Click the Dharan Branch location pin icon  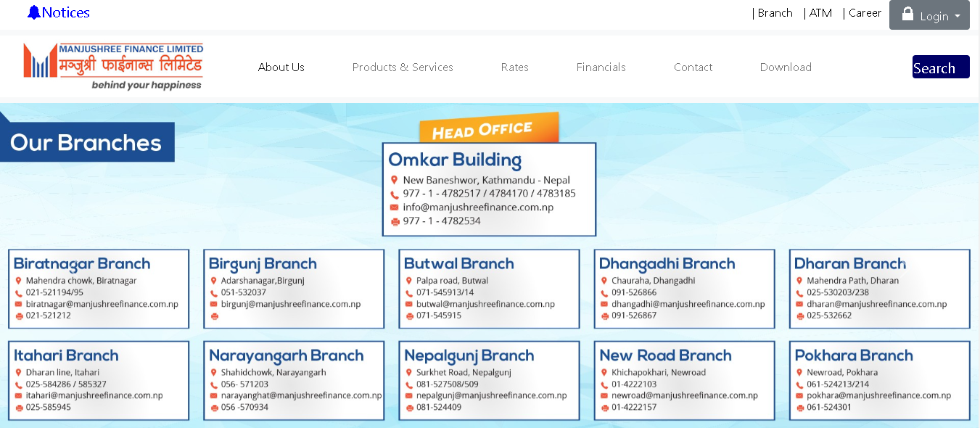tap(799, 281)
